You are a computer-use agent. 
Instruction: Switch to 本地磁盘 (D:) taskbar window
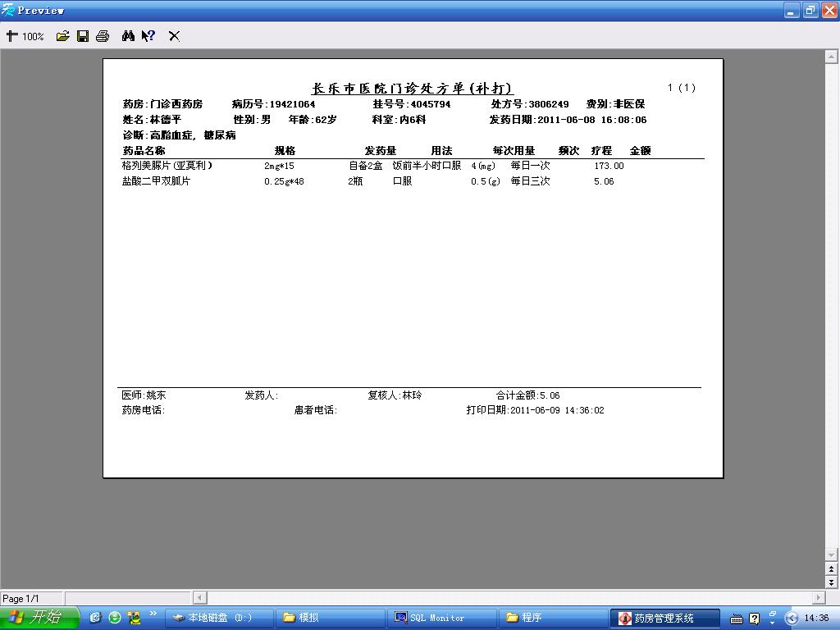(218, 618)
